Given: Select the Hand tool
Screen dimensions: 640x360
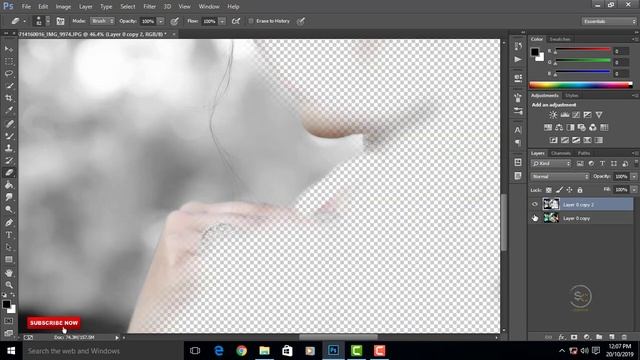Looking at the screenshot, I should point(9,273).
